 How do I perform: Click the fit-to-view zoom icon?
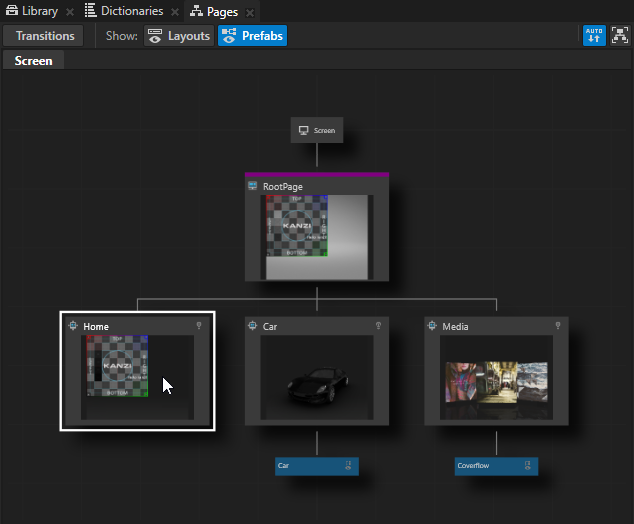click(x=619, y=36)
